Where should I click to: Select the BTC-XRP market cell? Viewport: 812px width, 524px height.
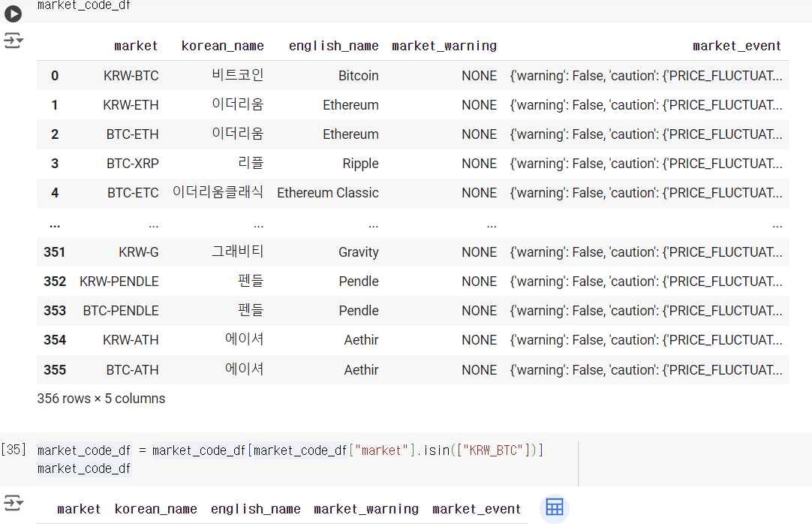coord(133,164)
